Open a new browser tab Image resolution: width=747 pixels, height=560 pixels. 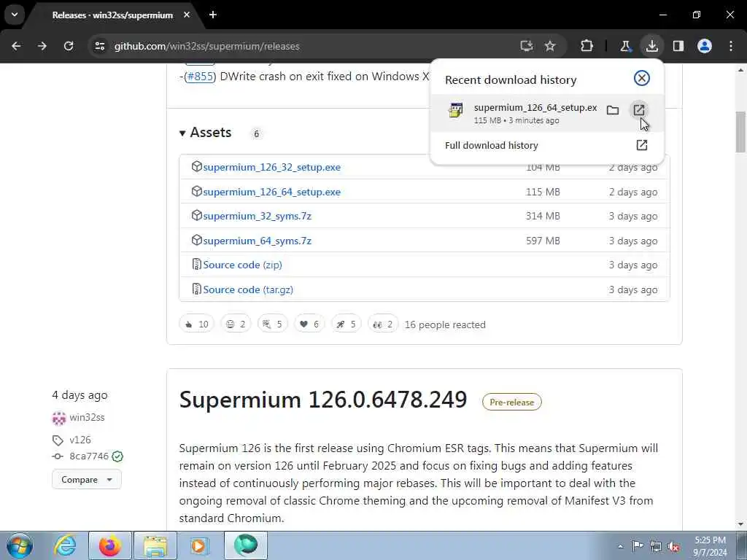tap(213, 15)
